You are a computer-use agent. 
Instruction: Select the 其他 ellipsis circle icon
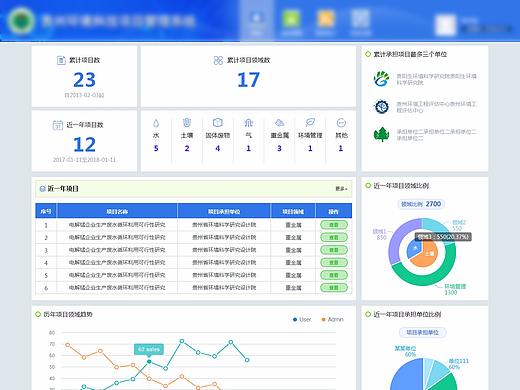click(341, 123)
